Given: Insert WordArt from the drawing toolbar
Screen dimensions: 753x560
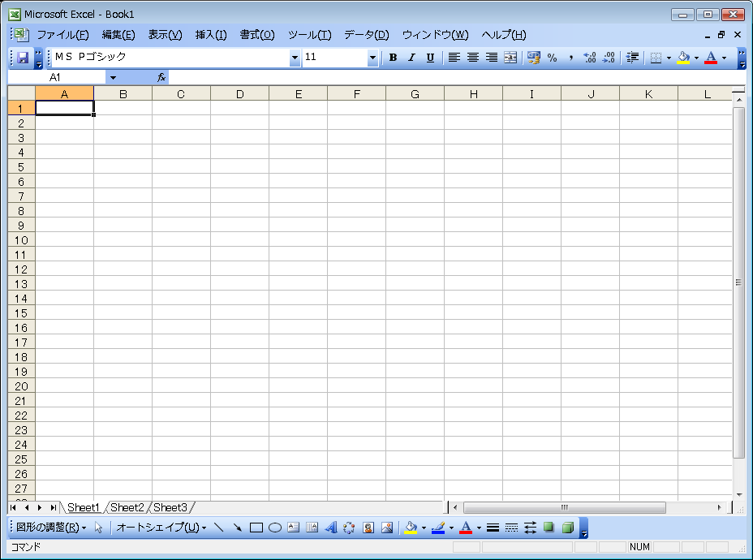Looking at the screenshot, I should click(330, 528).
